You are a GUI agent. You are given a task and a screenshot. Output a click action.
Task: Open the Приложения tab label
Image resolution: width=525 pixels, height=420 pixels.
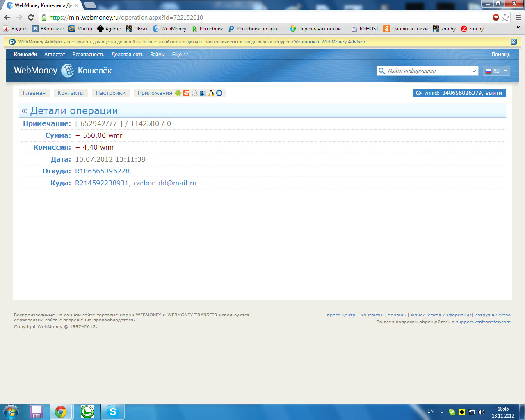click(x=155, y=93)
